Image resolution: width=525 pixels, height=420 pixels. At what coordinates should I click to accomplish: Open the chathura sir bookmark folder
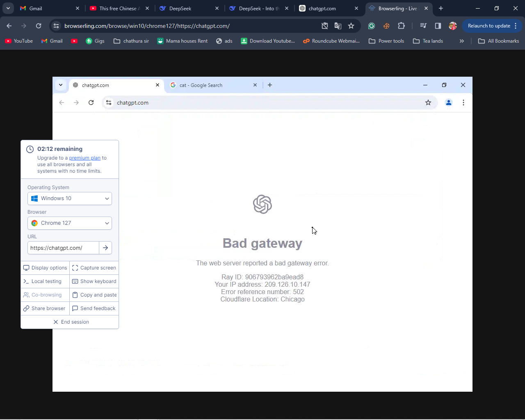tap(131, 41)
